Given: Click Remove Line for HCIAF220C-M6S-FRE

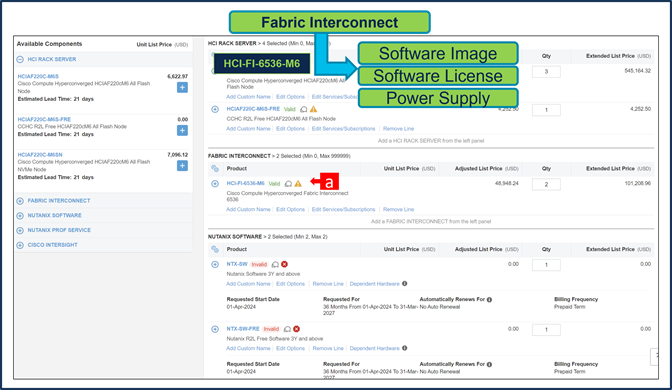Looking at the screenshot, I should click(399, 129).
